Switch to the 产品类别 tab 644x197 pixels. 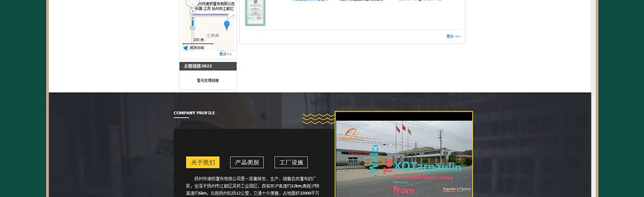click(x=247, y=163)
